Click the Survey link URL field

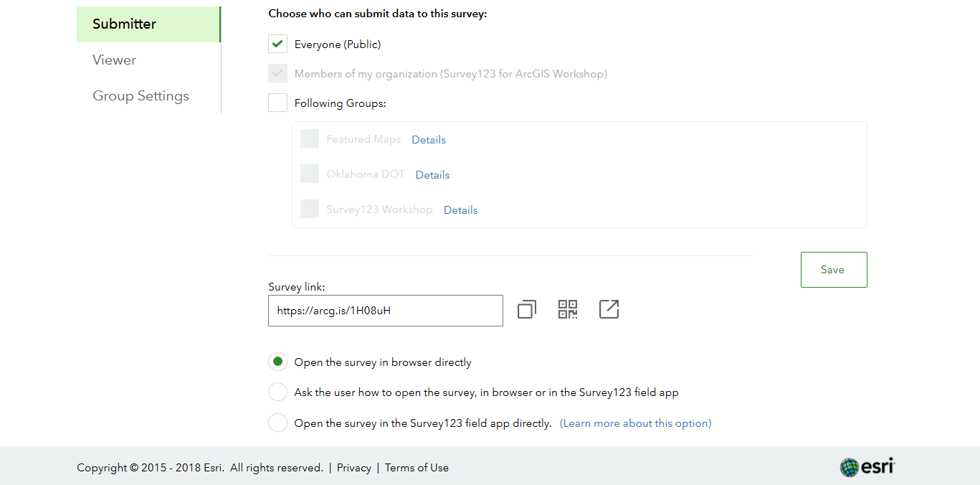386,311
